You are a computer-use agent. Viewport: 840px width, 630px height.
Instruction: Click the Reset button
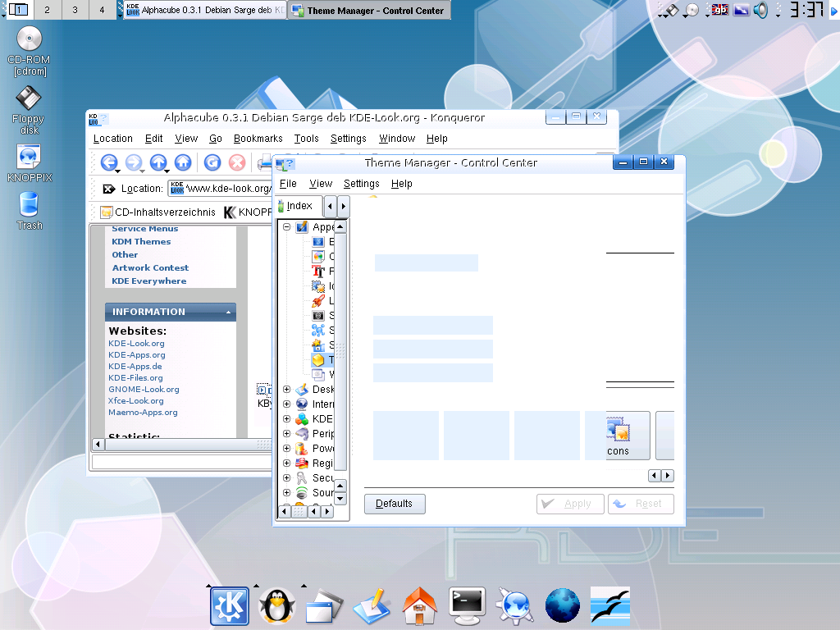(641, 504)
